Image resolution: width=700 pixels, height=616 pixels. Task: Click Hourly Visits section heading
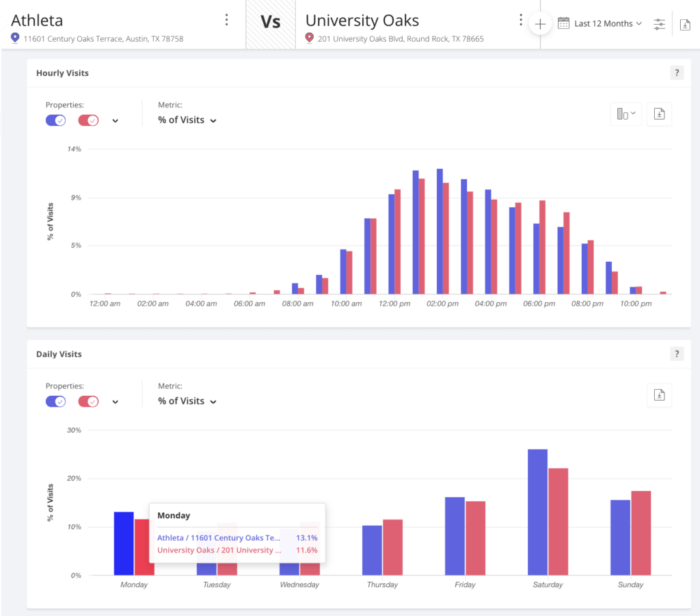(x=62, y=72)
